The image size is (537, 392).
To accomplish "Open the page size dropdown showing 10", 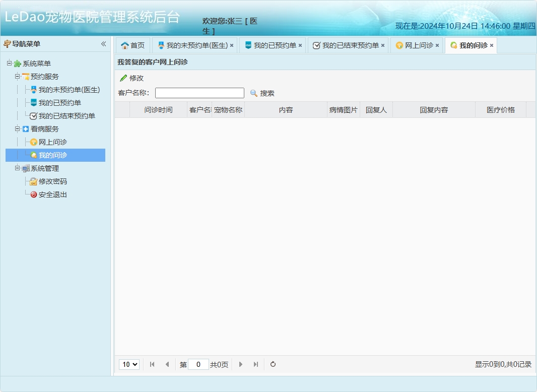I will [x=129, y=364].
